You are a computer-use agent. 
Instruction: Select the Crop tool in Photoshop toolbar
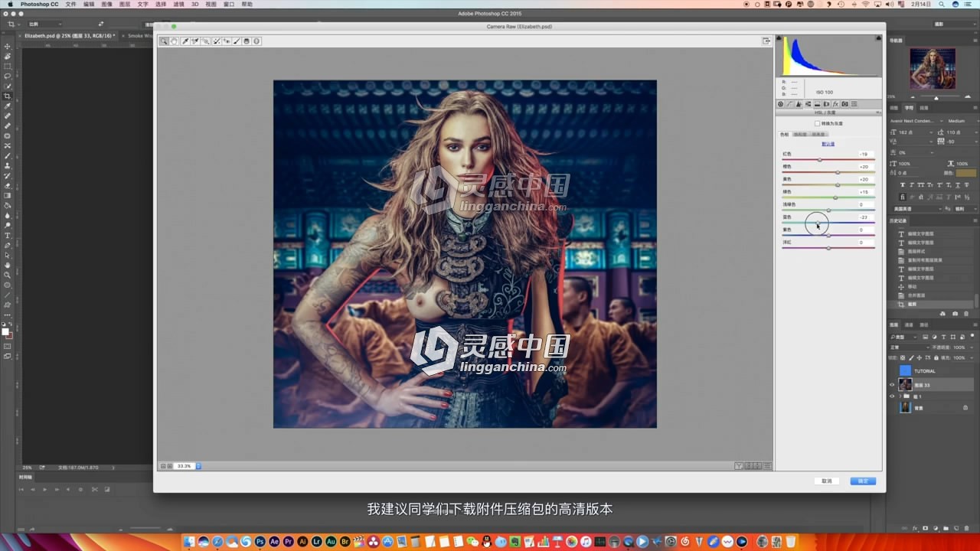click(x=8, y=96)
